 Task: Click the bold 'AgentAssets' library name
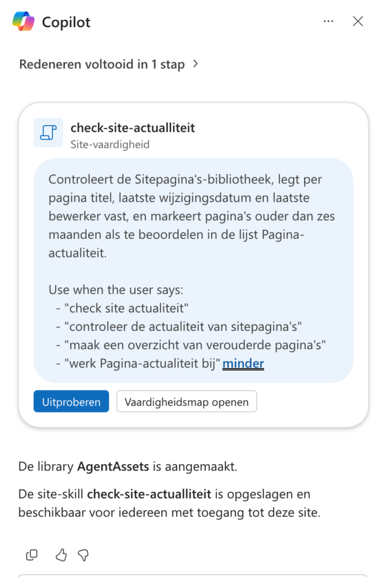coord(113,467)
